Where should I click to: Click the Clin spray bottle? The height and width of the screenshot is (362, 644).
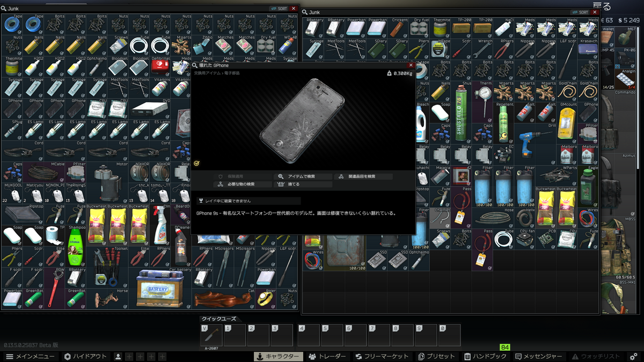(x=159, y=225)
